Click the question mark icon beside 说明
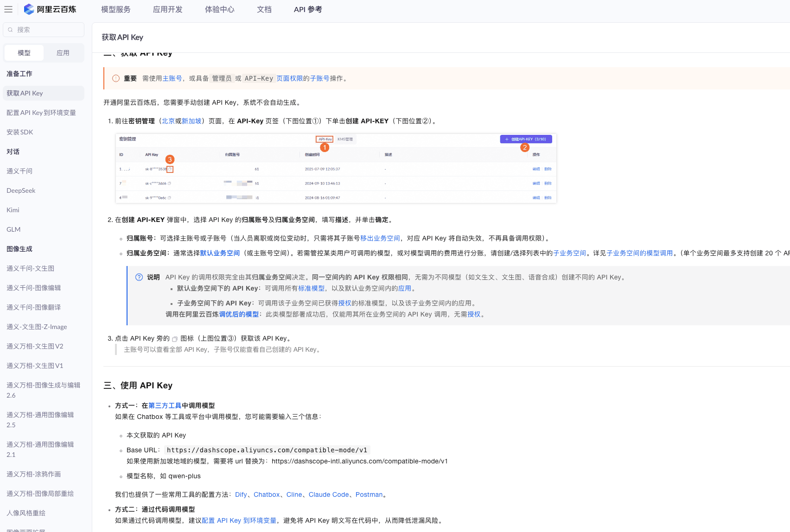Screen dimensions: 790x532 (139, 277)
